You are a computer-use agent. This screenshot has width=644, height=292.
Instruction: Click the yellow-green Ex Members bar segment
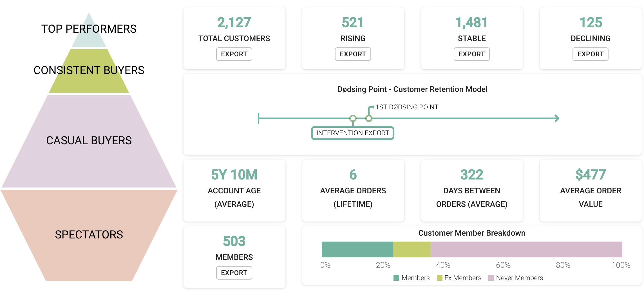tap(412, 249)
